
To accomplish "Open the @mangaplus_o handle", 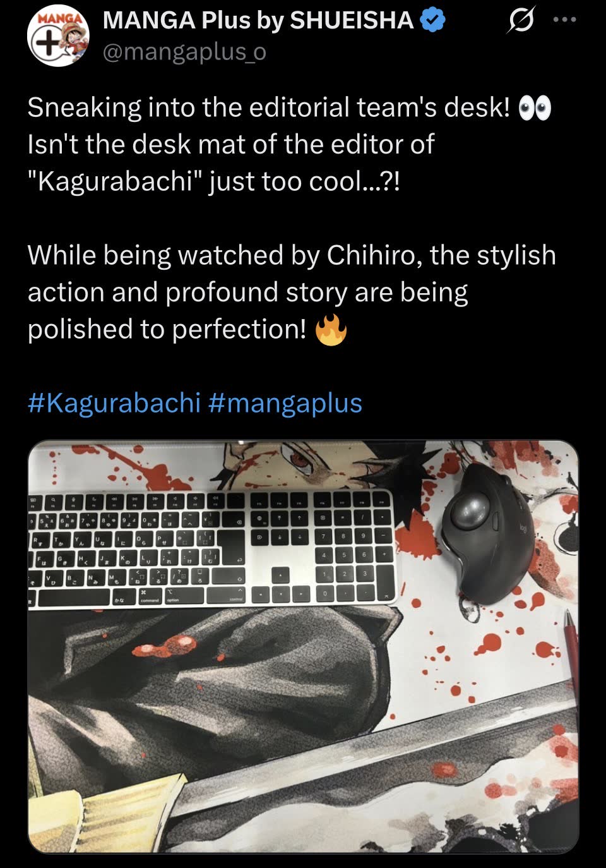I will (x=184, y=52).
